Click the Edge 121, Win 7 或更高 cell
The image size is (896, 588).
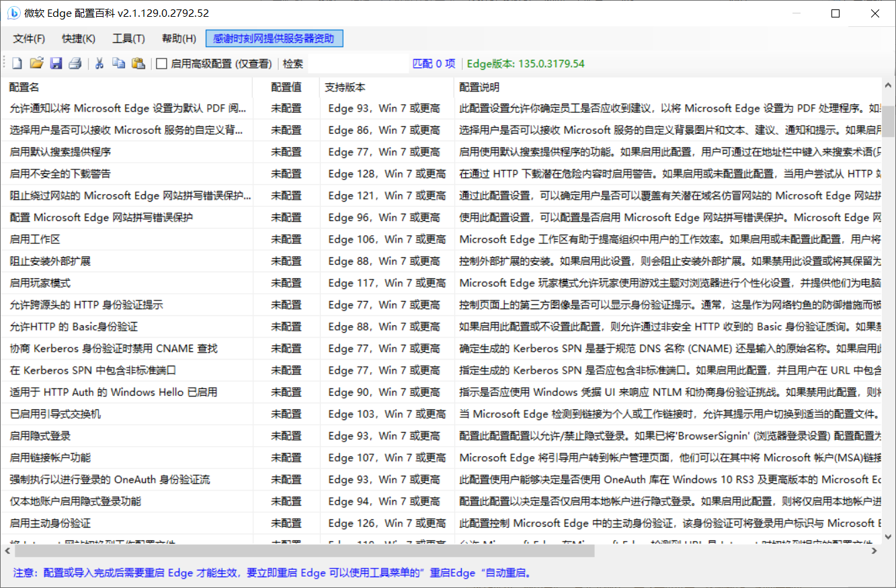click(x=387, y=196)
